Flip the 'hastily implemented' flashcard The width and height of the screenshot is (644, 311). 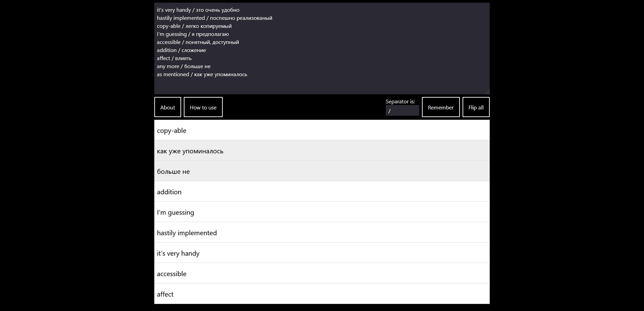pyautogui.click(x=321, y=232)
